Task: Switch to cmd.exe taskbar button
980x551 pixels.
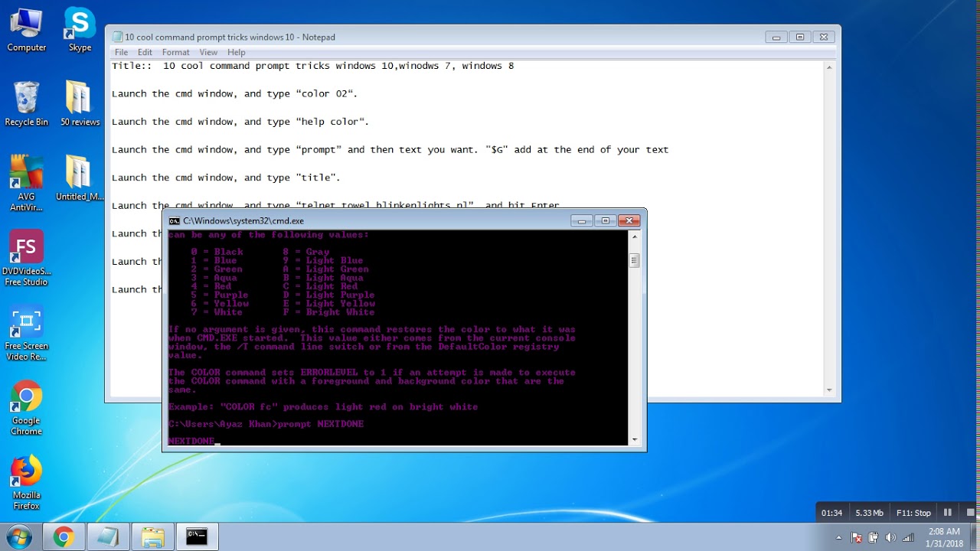Action: (x=197, y=536)
